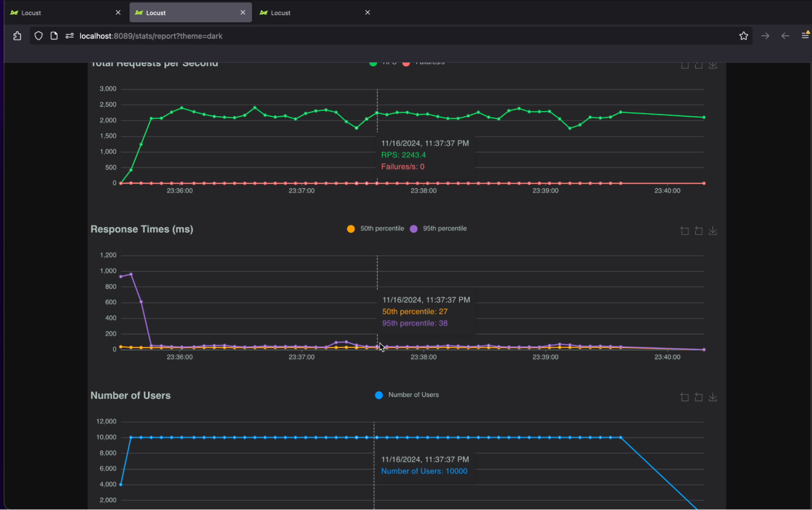Switch to the first Locust tab

coord(65,13)
